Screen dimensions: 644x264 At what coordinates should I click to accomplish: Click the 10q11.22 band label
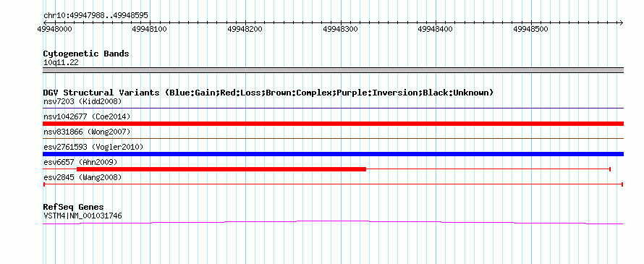tap(61, 63)
